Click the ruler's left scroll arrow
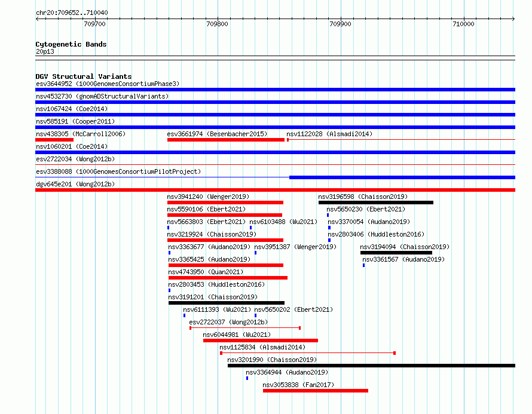 point(38,19)
